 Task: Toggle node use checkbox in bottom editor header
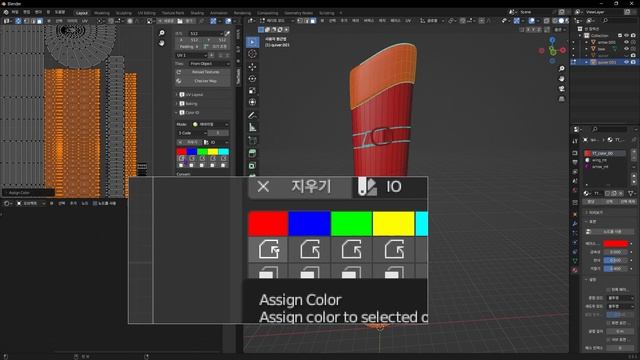point(95,203)
